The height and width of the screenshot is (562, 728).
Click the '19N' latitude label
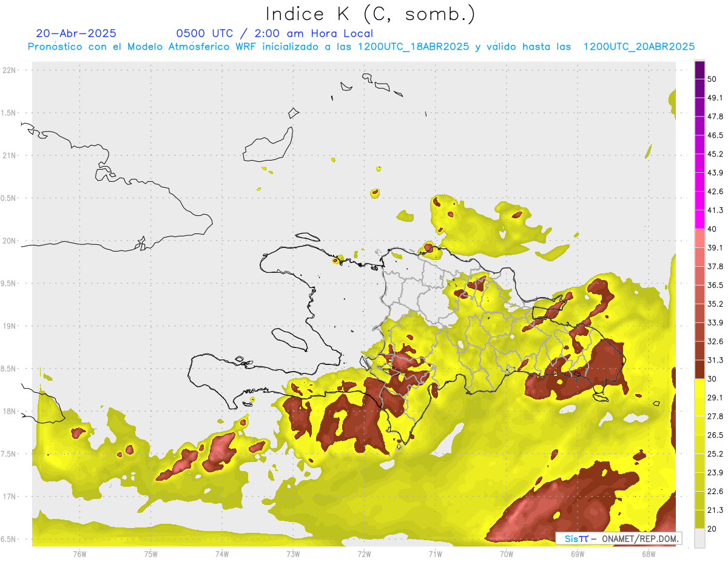point(9,326)
